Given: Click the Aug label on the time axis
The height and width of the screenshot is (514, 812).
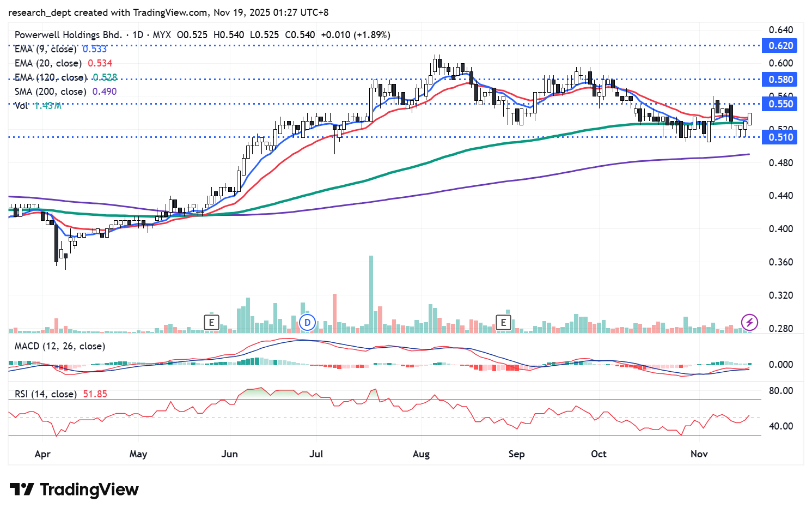Looking at the screenshot, I should click(x=421, y=454).
